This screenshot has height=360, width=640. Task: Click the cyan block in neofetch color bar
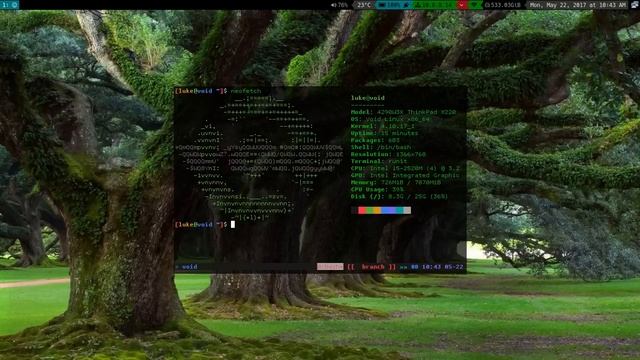(399, 210)
